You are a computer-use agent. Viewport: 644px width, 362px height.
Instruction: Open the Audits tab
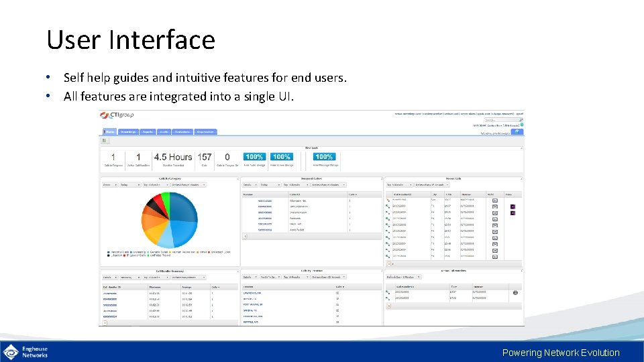click(164, 132)
